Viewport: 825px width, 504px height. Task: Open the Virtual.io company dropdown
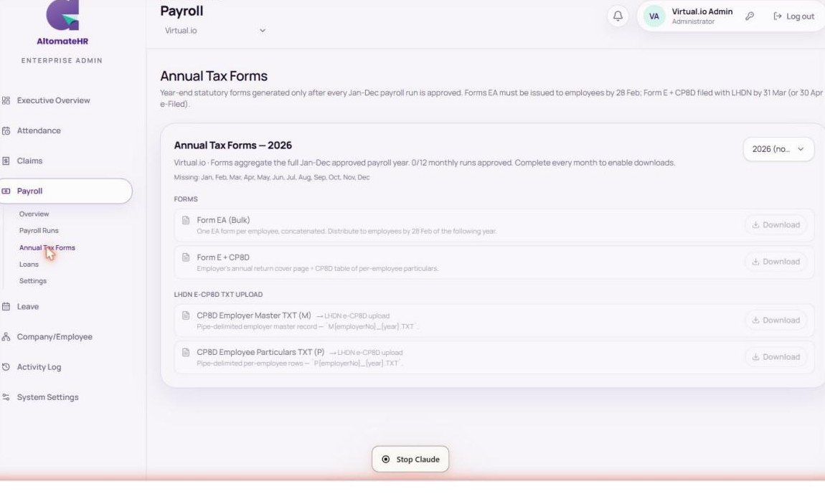coord(214,31)
